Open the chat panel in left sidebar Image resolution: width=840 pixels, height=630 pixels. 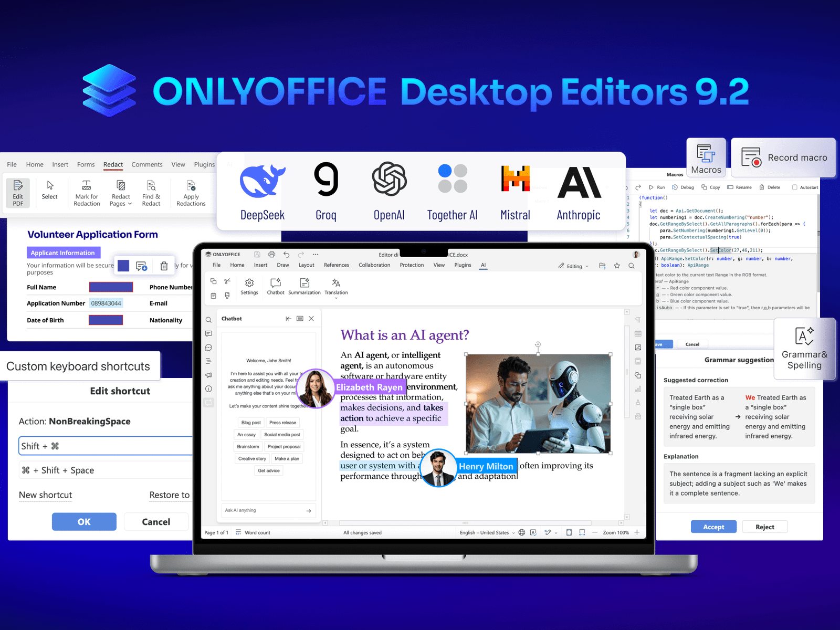(208, 348)
